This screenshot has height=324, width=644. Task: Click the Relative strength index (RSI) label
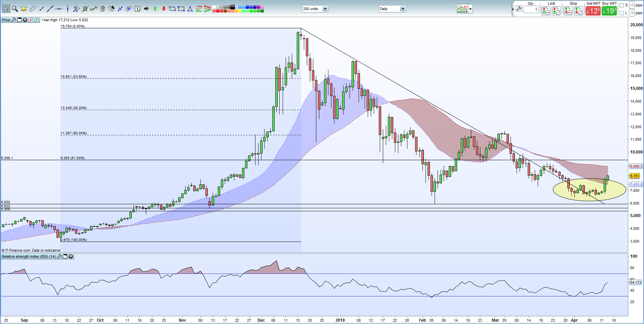(29, 256)
